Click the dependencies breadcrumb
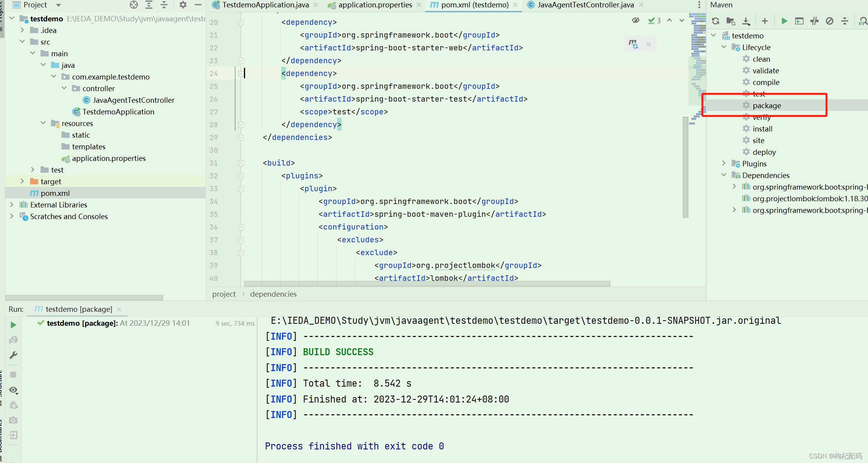This screenshot has width=868, height=463. pyautogui.click(x=273, y=294)
